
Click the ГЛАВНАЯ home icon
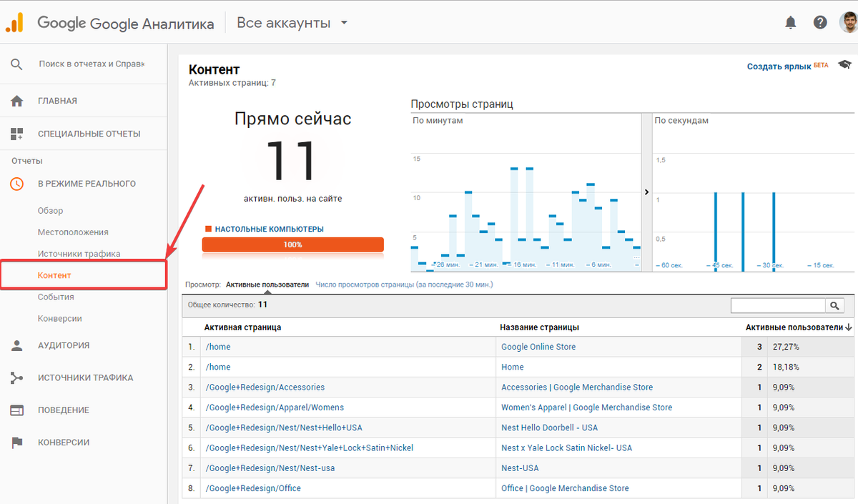click(x=17, y=100)
